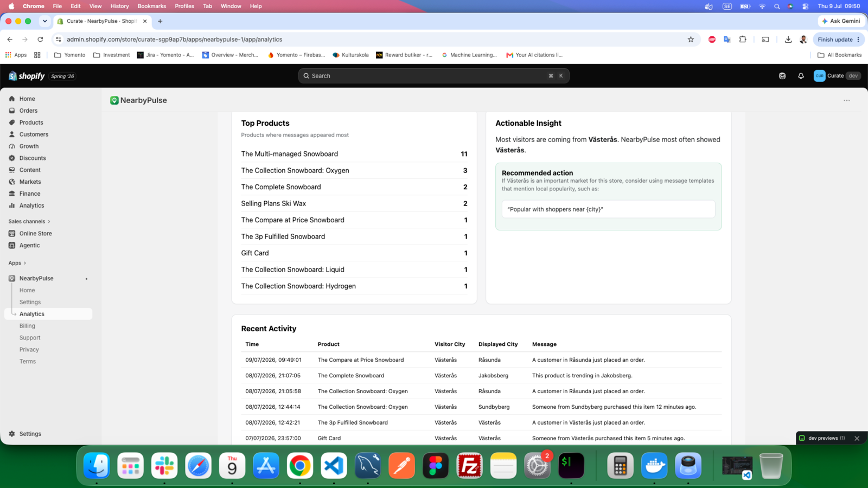Click the Shopify logo in the top bar

point(27,76)
